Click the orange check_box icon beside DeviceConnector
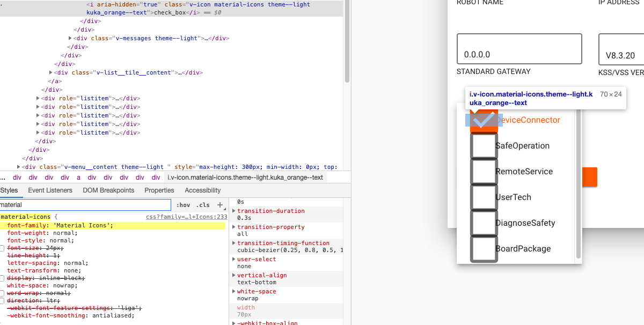 point(484,120)
